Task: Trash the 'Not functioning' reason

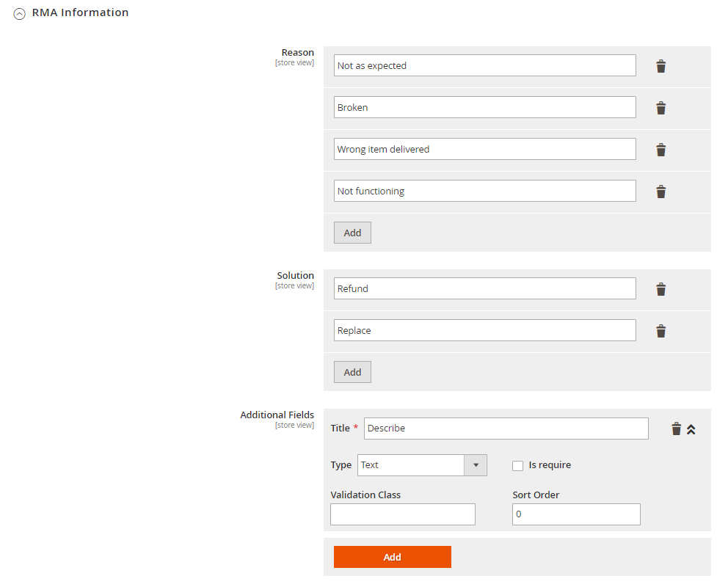Action: pyautogui.click(x=660, y=192)
